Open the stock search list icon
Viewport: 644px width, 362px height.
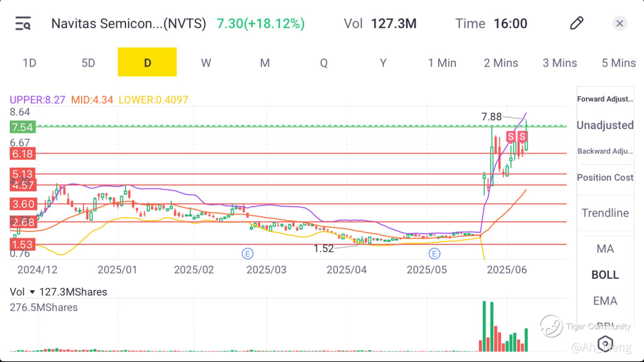click(x=23, y=24)
